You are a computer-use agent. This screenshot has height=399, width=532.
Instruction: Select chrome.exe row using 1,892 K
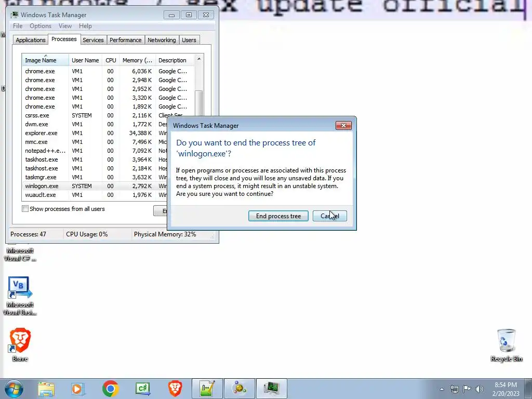[x=109, y=107]
